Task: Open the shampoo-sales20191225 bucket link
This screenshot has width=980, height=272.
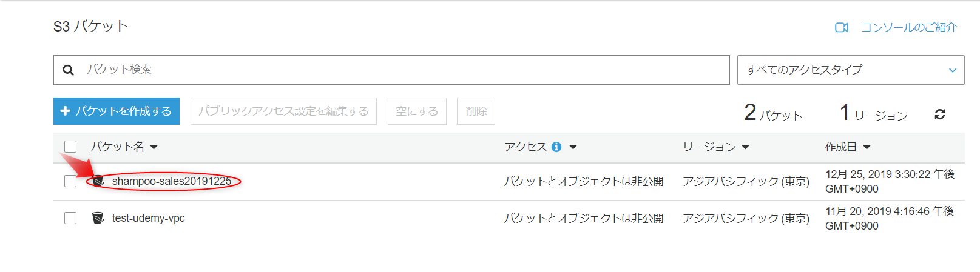Action: 172,181
